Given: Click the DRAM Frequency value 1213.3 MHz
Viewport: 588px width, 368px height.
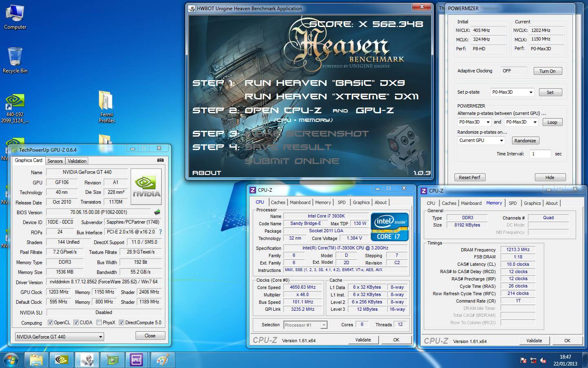Looking at the screenshot, I should pyautogui.click(x=518, y=249).
